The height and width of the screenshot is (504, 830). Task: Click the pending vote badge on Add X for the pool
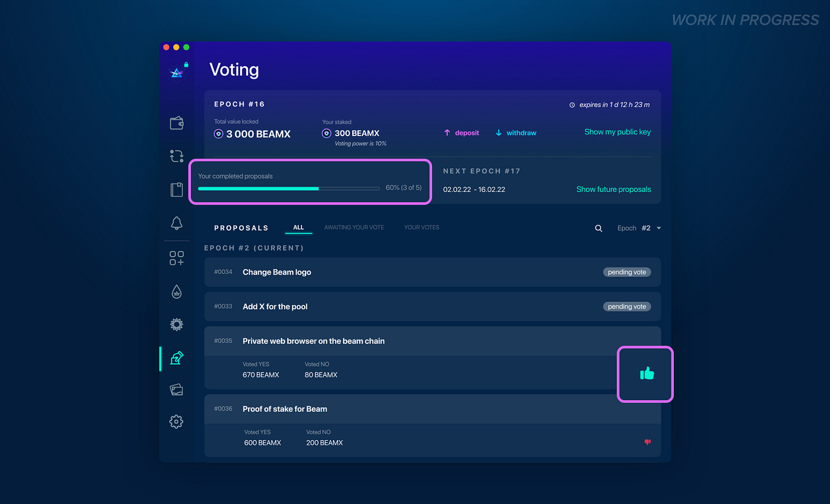coord(627,306)
